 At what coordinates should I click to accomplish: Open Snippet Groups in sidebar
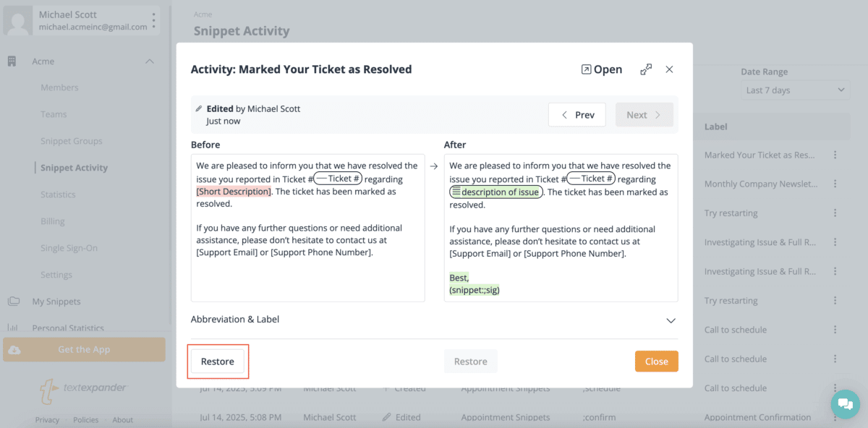pyautogui.click(x=72, y=141)
